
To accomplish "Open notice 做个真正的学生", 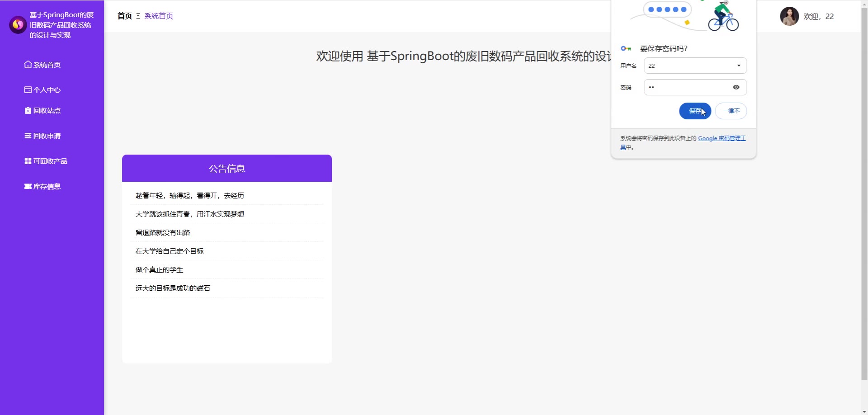I will 159,269.
